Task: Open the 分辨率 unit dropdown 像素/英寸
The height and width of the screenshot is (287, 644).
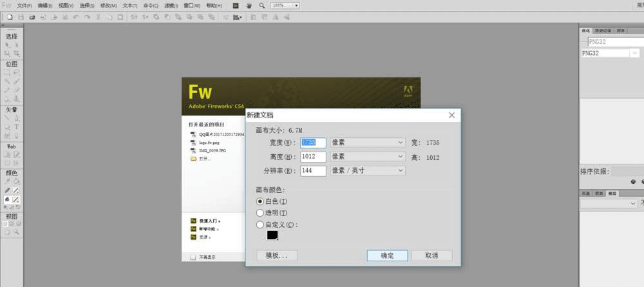Action: pyautogui.click(x=368, y=171)
